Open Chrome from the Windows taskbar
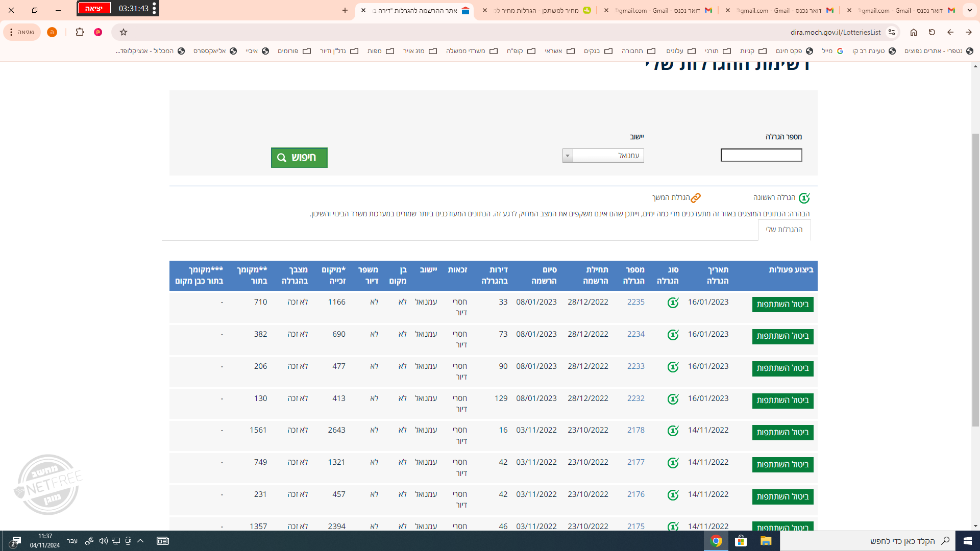This screenshot has height=551, width=980. point(716,541)
